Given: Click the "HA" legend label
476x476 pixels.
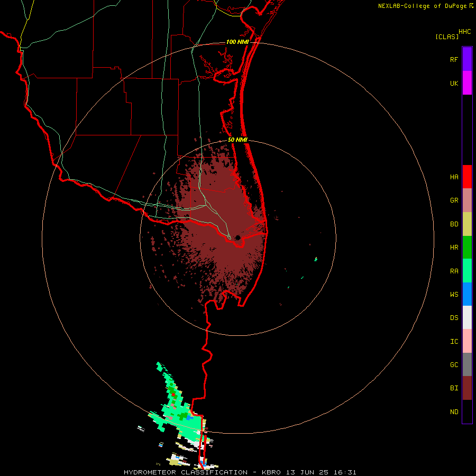Looking at the screenshot, I should (x=454, y=177).
